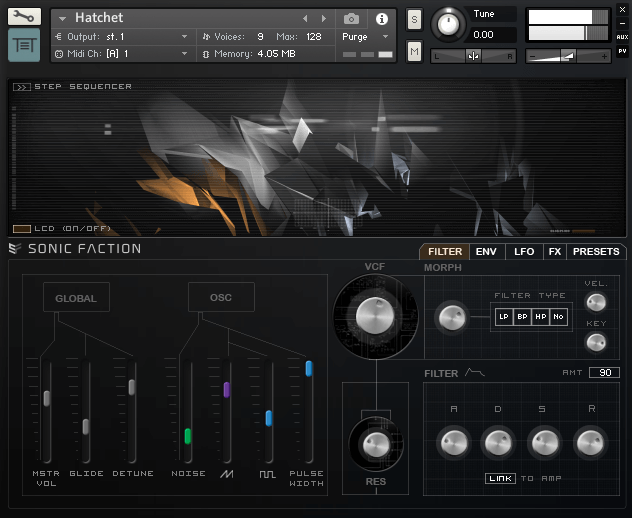This screenshot has width=632, height=518.
Task: Switch to the ENV tab
Action: pyautogui.click(x=486, y=252)
